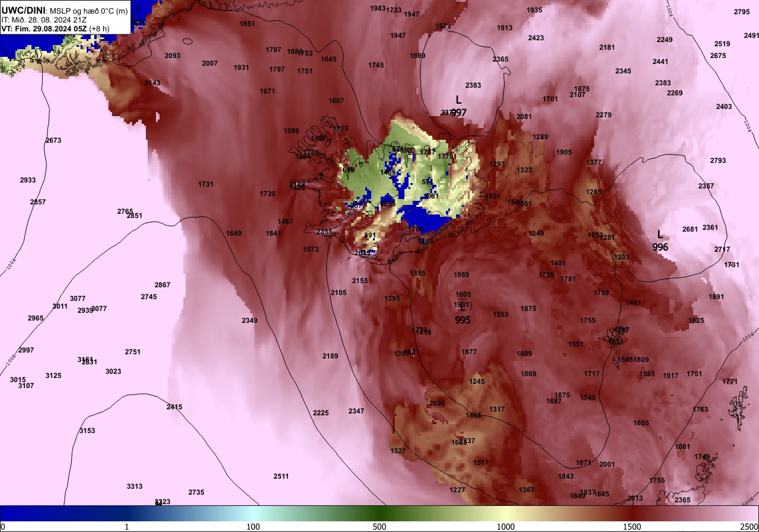Click the value 2249

665,40
